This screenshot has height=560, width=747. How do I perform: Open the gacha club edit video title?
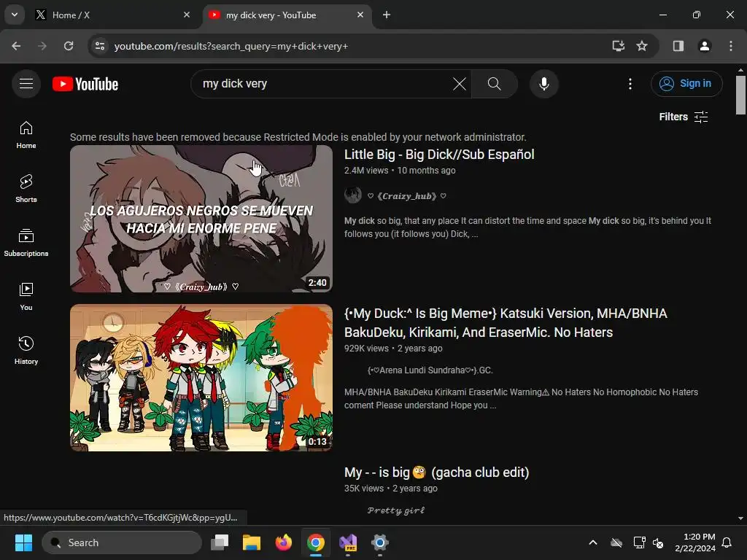click(x=436, y=472)
